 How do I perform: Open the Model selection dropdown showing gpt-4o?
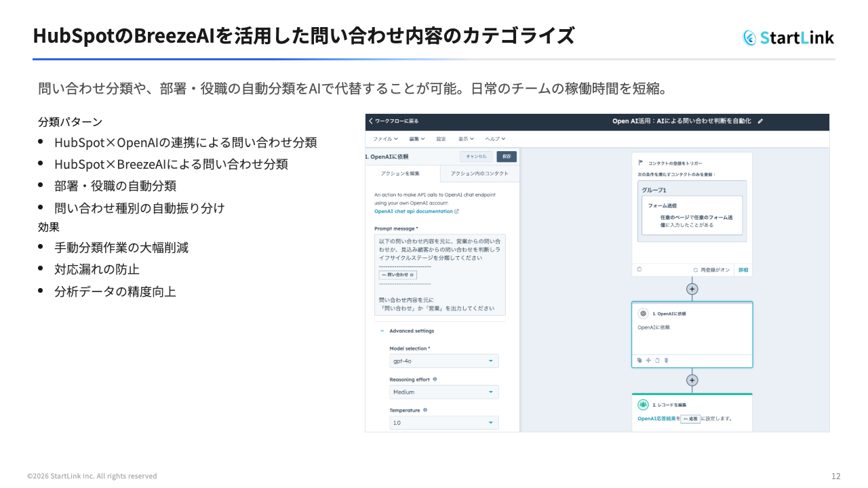tap(443, 361)
